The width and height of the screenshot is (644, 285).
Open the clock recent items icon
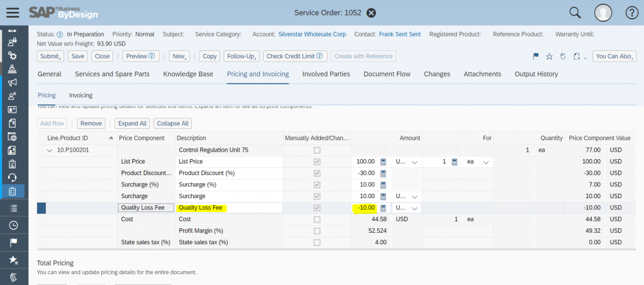13,225
